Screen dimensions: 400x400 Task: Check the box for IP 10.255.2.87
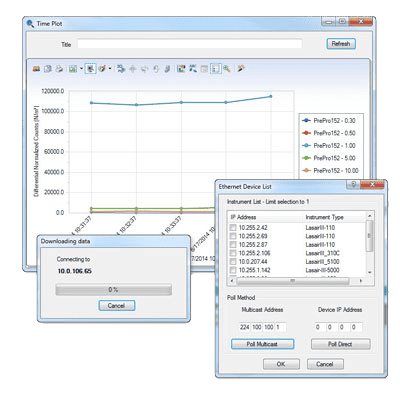[233, 245]
